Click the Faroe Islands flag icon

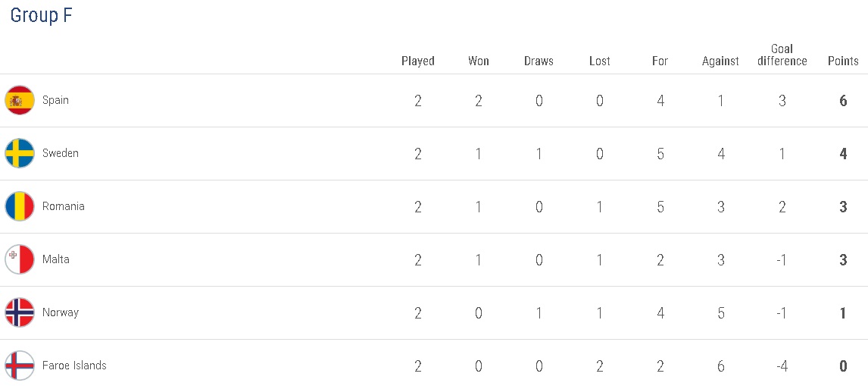pos(20,366)
